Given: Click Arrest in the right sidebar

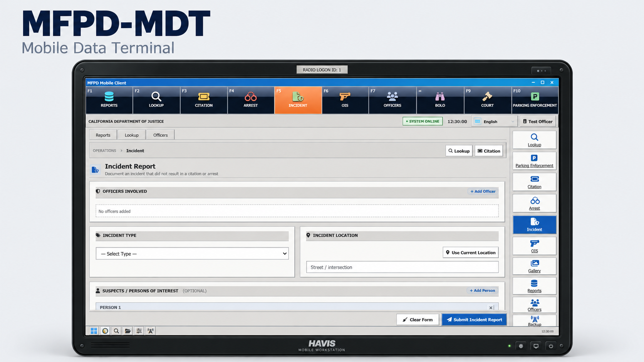Looking at the screenshot, I should pyautogui.click(x=534, y=203).
